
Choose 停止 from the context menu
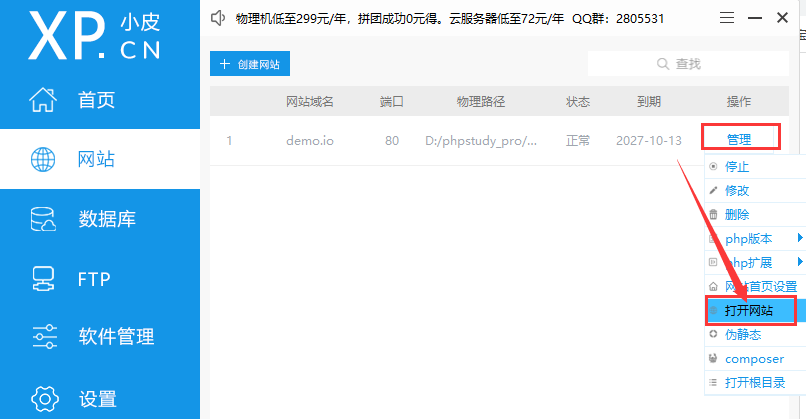737,167
